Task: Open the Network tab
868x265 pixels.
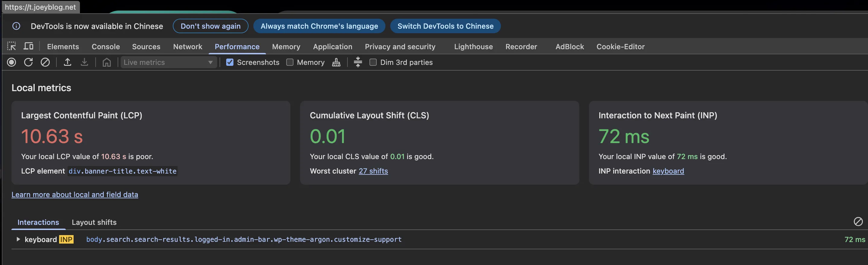Action: point(187,46)
